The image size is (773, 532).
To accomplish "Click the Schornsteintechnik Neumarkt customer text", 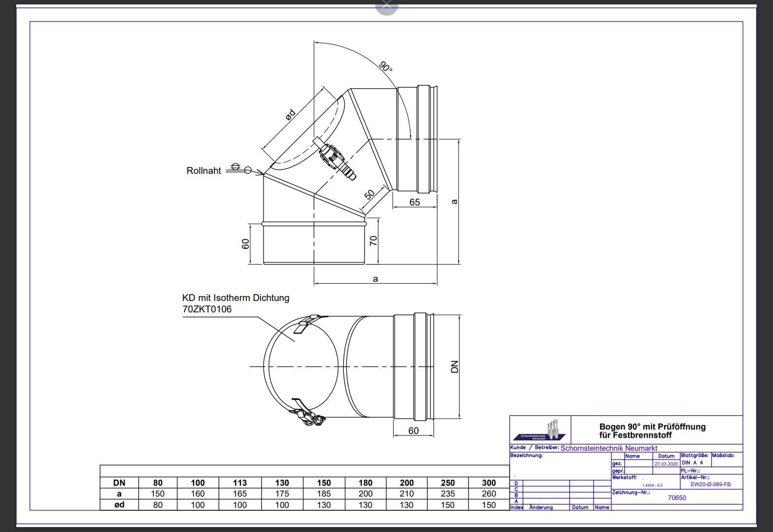I will click(608, 448).
